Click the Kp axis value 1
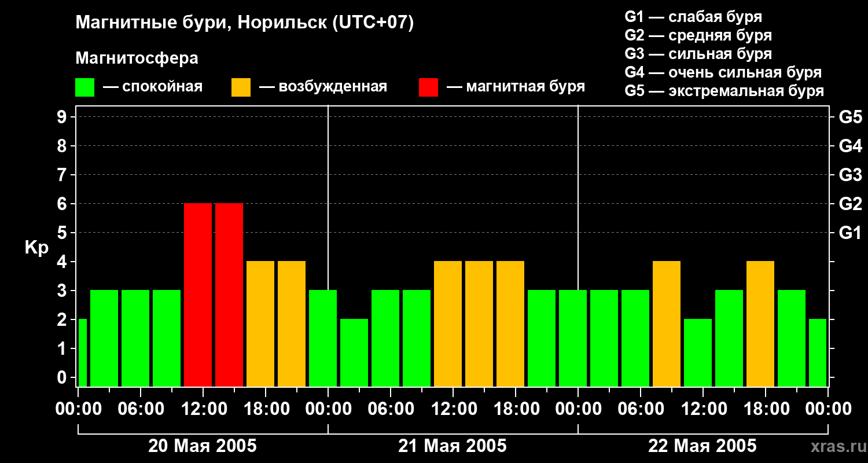Image resolution: width=868 pixels, height=463 pixels. [63, 348]
